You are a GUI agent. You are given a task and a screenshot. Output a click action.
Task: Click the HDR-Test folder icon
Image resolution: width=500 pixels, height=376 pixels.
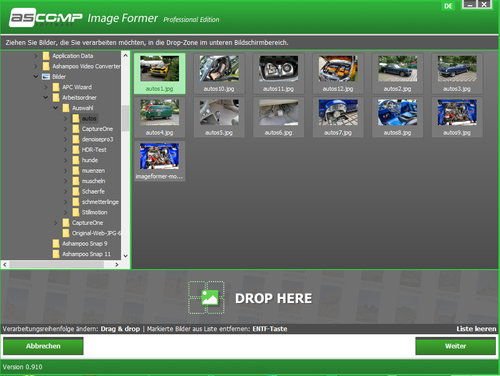click(x=76, y=150)
